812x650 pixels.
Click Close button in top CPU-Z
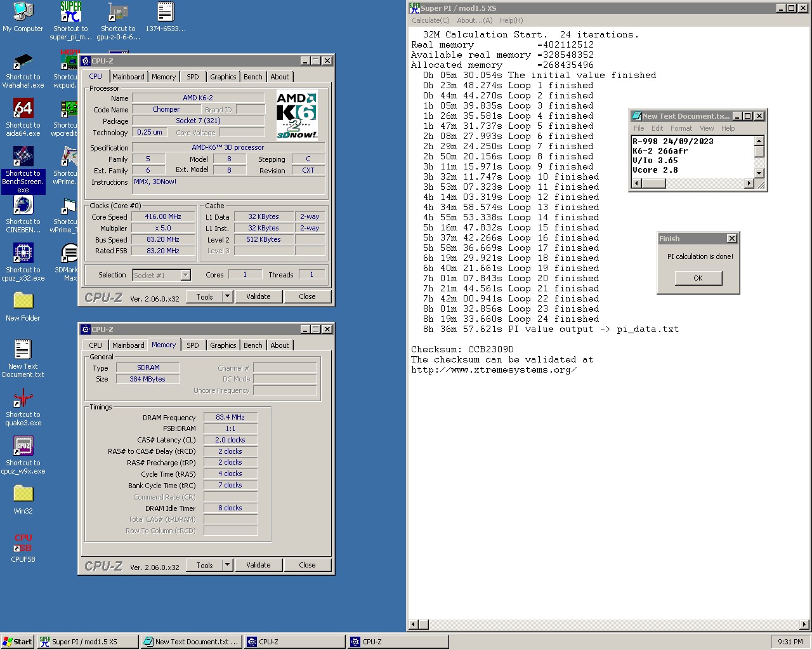pos(307,296)
